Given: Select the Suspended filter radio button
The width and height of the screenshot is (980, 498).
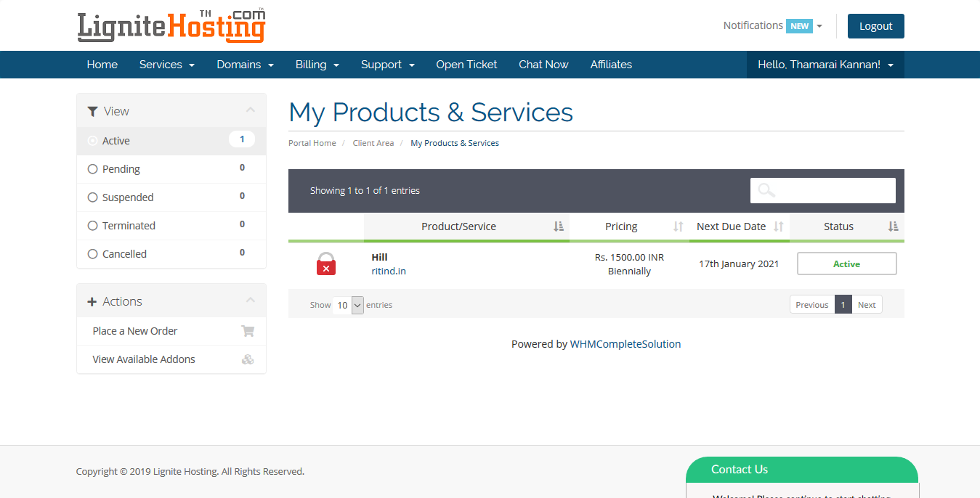Looking at the screenshot, I should tap(92, 197).
